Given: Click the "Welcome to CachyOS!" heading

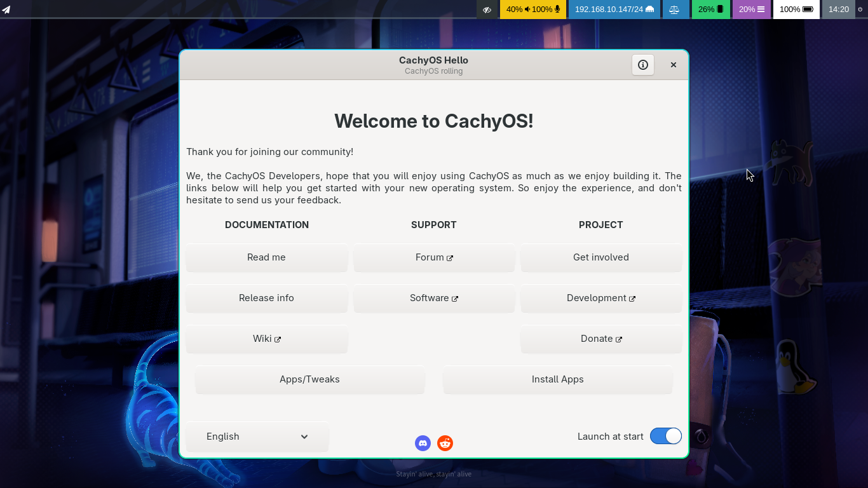Looking at the screenshot, I should [x=434, y=121].
